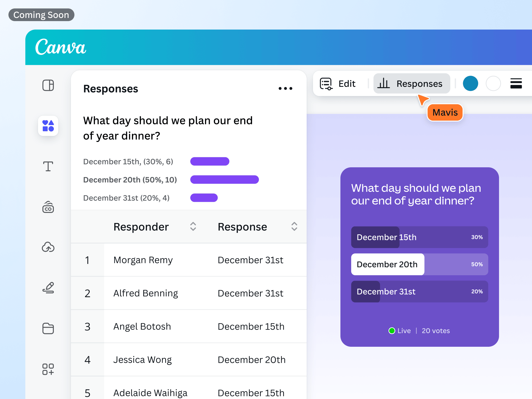The image size is (532, 399).
Task: Select the white color swatch
Action: pos(493,83)
